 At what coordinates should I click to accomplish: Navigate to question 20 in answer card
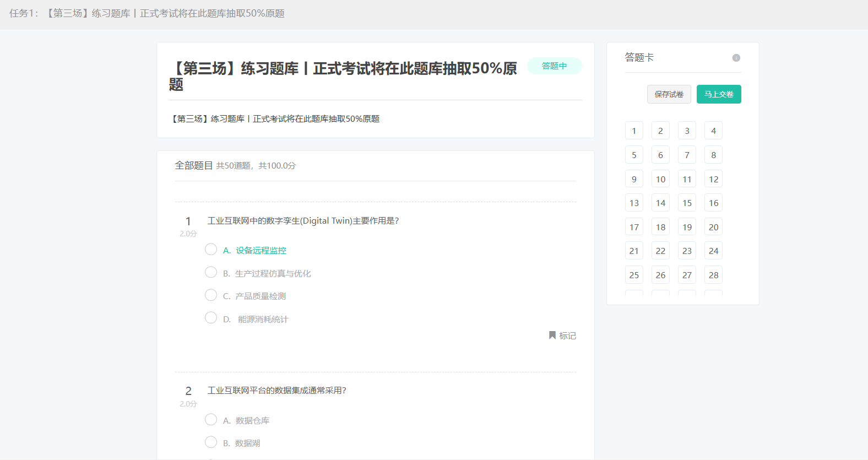click(713, 227)
